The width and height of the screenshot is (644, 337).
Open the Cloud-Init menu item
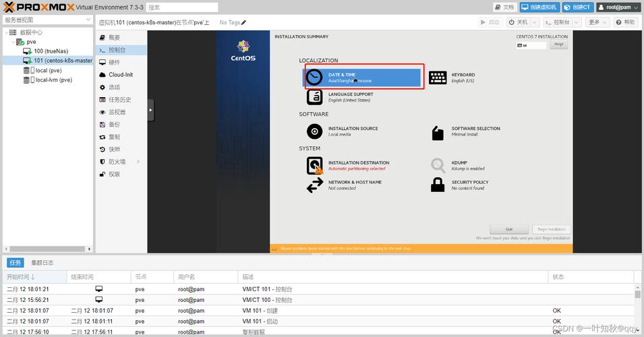click(120, 75)
